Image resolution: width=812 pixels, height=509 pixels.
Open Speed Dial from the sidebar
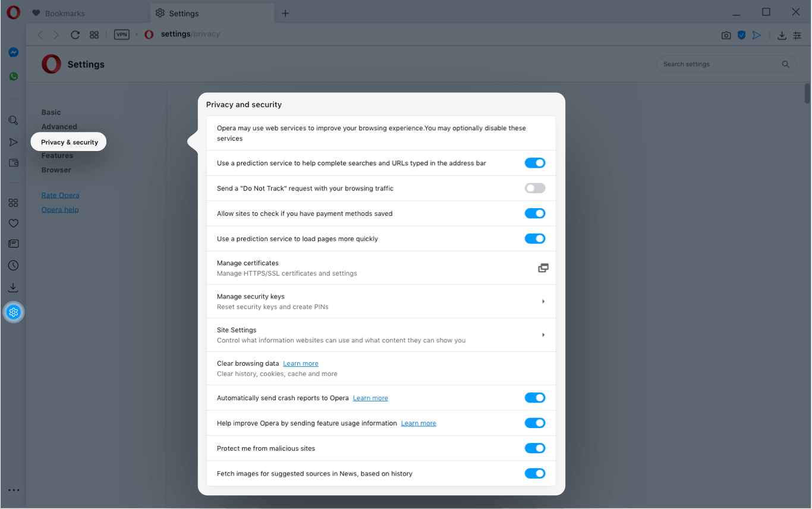click(x=13, y=203)
